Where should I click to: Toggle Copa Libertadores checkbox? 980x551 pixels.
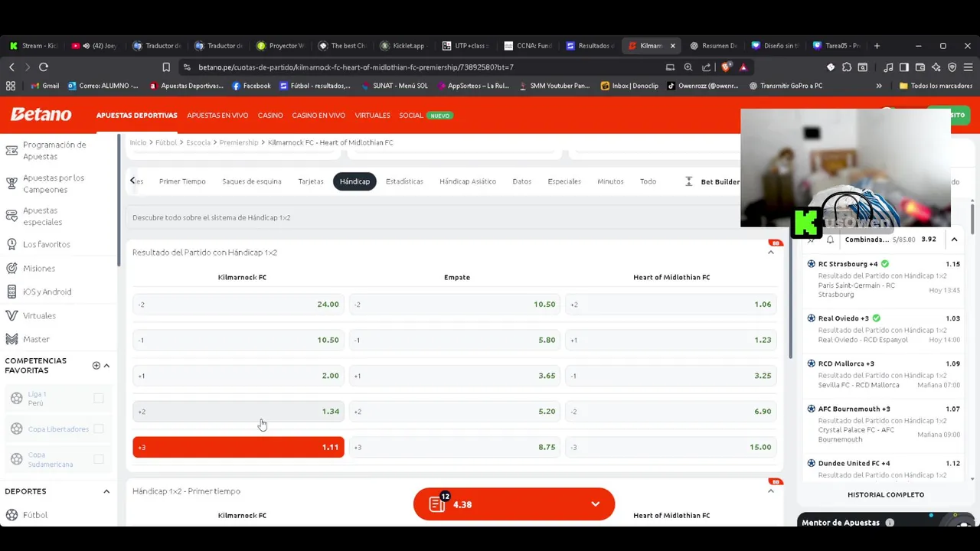tap(99, 429)
